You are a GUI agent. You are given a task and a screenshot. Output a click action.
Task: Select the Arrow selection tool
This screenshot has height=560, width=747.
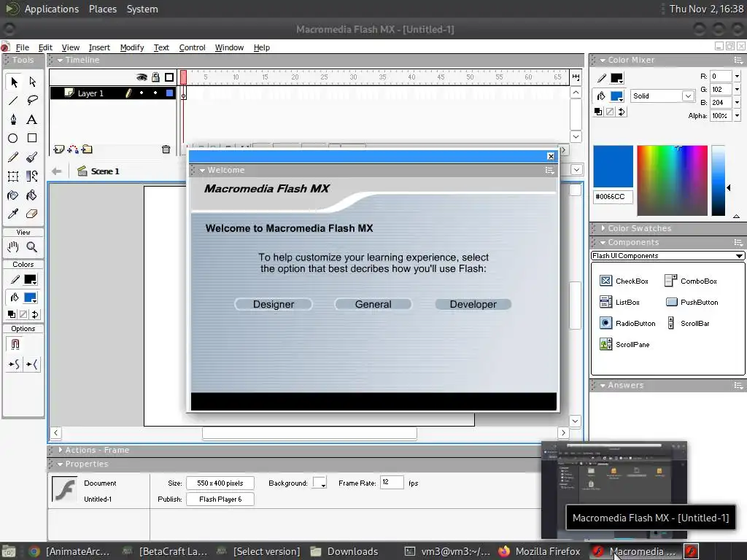click(13, 82)
